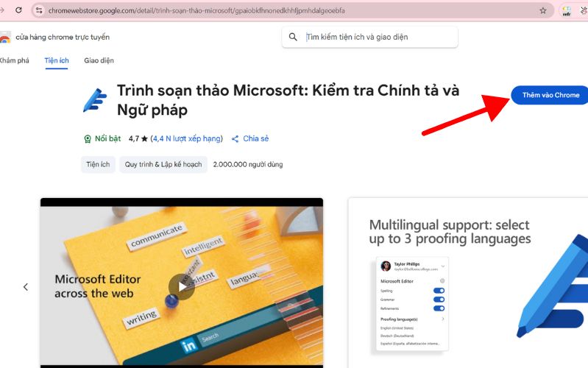Go to cửa hàng chrome trực tuyến home
588x368 pixels.
tap(63, 37)
